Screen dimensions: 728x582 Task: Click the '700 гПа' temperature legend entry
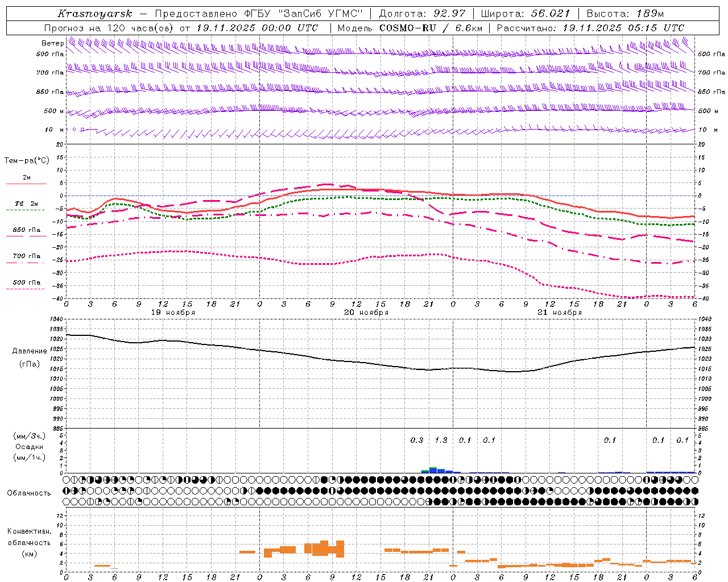[27, 256]
